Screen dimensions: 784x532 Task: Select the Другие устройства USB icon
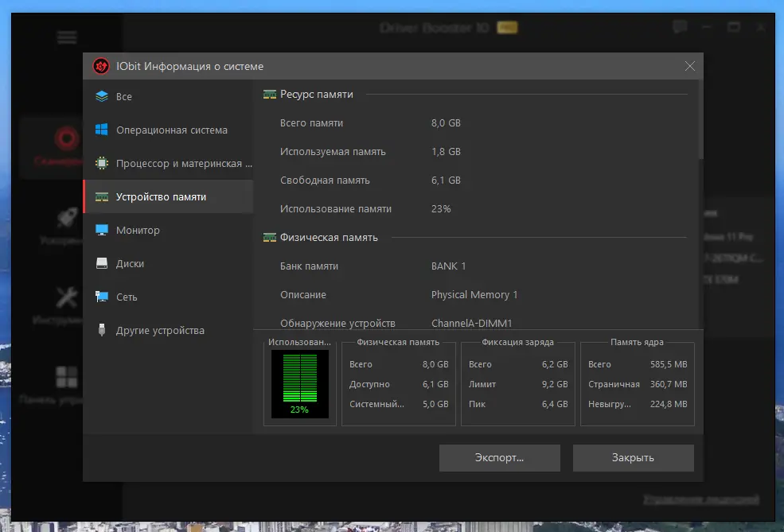[x=102, y=330]
